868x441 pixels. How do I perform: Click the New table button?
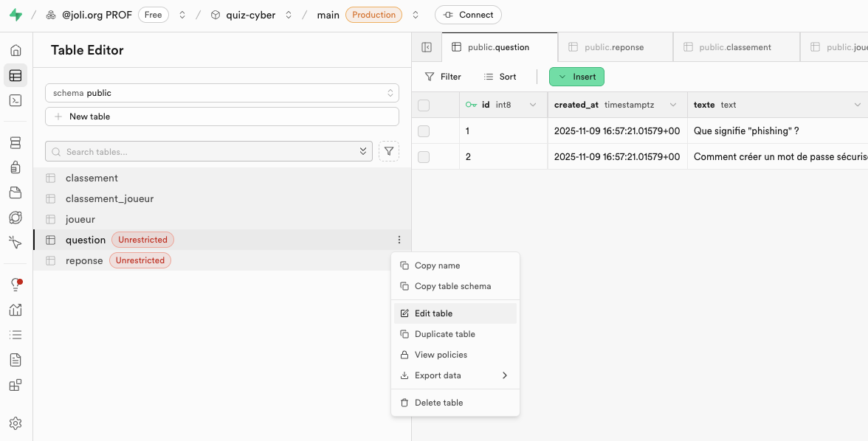[221, 117]
